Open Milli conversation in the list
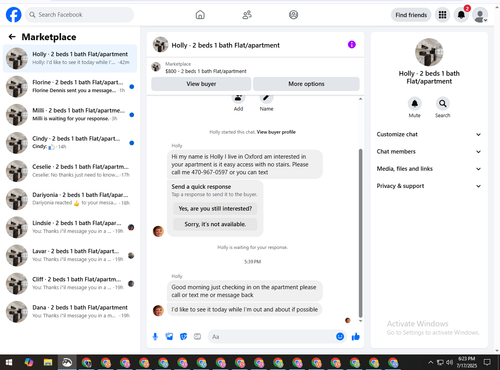The width and height of the screenshot is (500, 370). point(70,115)
